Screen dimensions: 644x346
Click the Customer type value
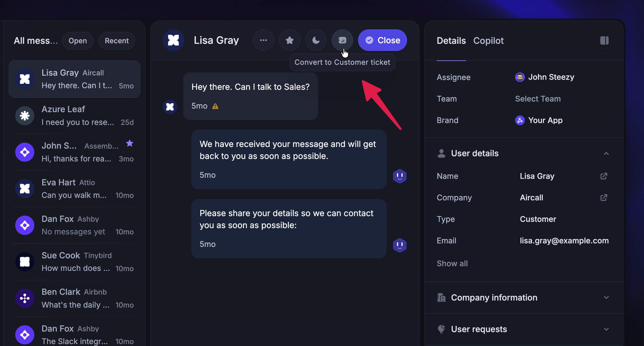tap(538, 219)
